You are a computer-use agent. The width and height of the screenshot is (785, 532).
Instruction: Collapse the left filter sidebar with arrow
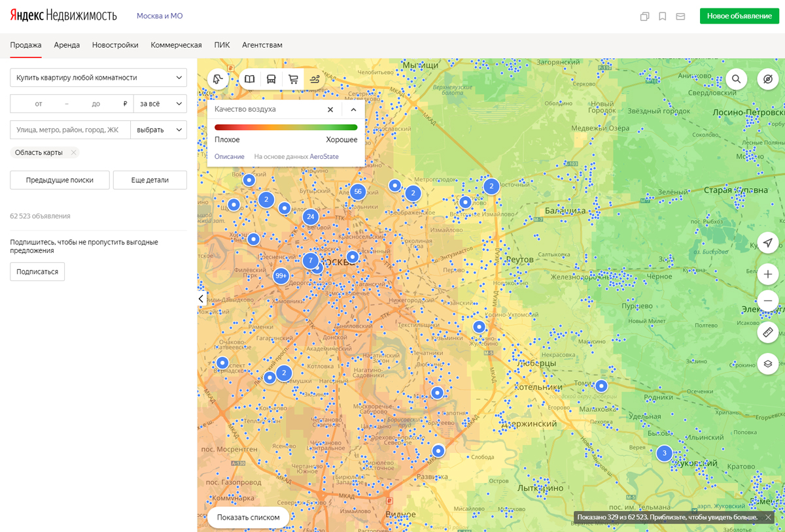click(x=201, y=299)
